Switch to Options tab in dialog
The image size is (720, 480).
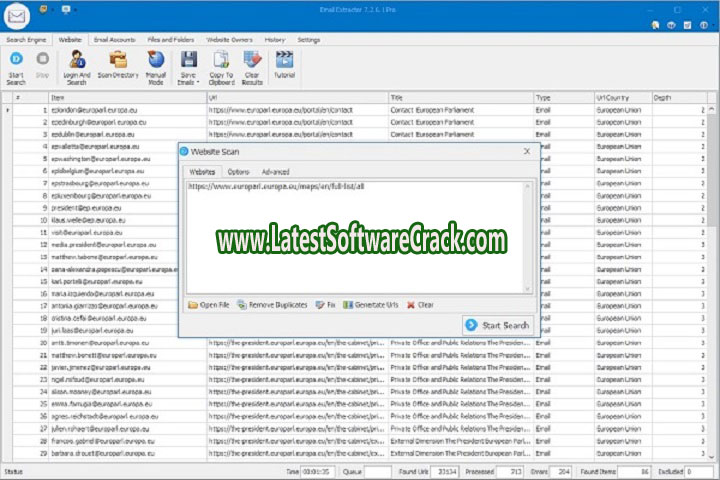click(x=238, y=172)
